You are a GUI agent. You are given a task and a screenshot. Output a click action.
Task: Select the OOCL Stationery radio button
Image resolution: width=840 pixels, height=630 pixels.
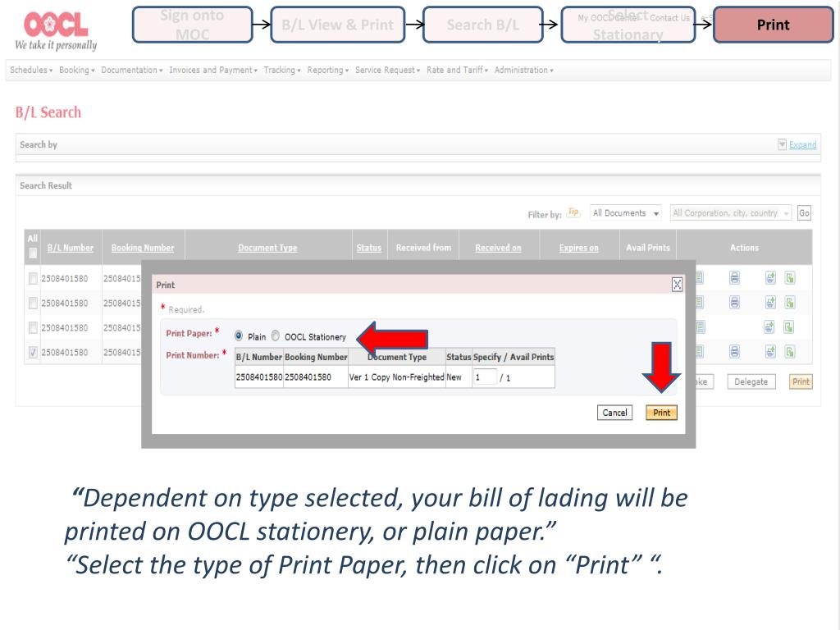[276, 336]
